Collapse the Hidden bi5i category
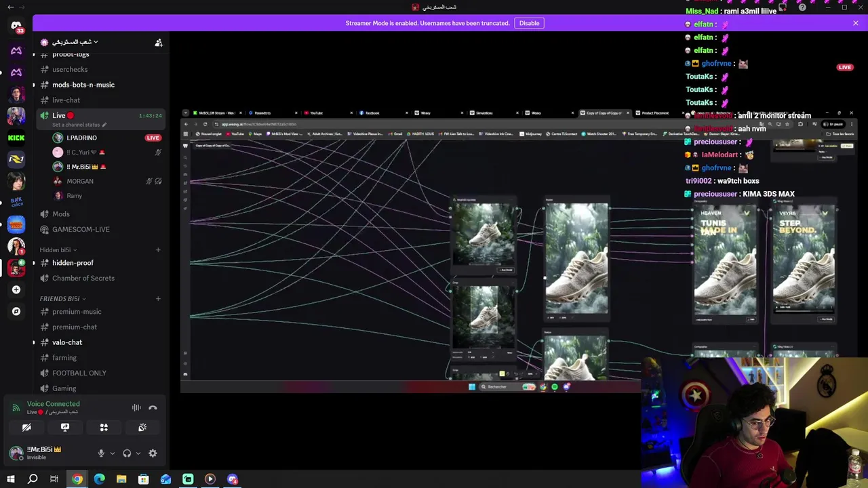Image resolution: width=868 pixels, height=488 pixels. pos(58,250)
